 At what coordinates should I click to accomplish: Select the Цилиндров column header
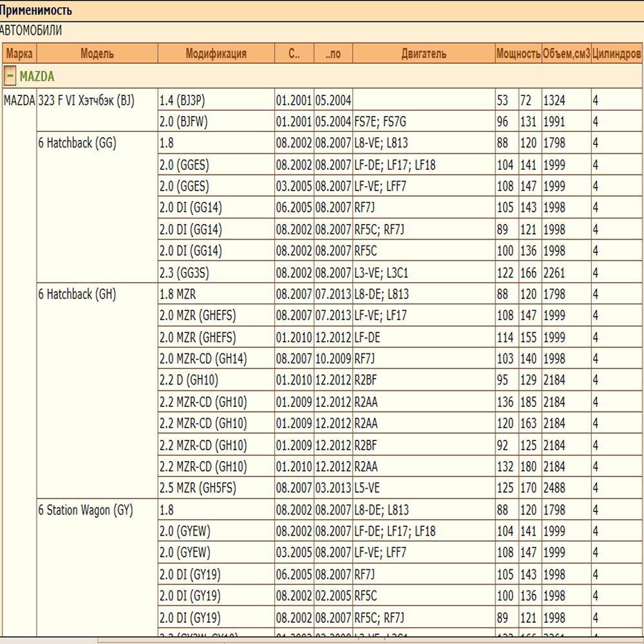tap(616, 53)
